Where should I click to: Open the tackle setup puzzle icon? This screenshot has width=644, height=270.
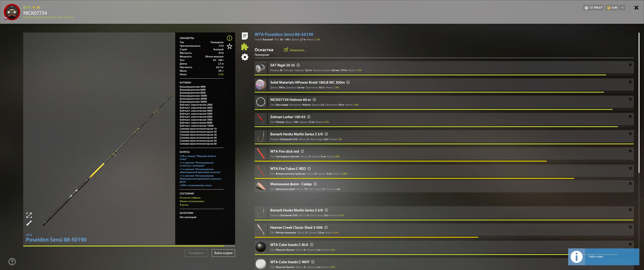tap(245, 47)
